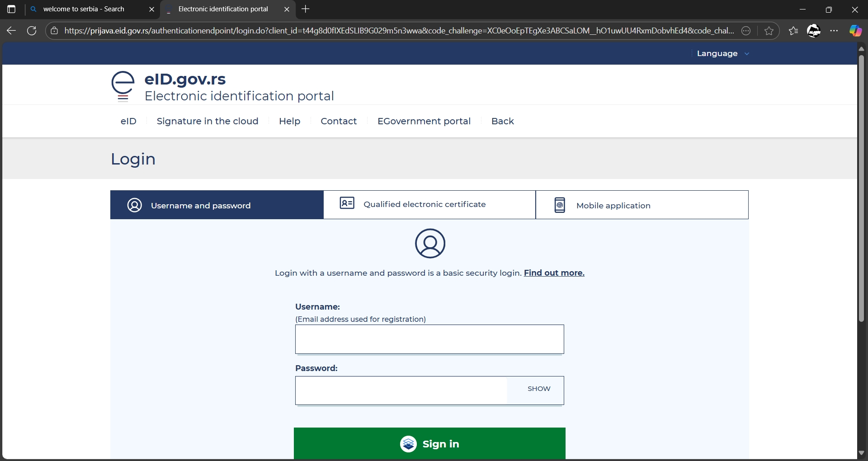Open Signature in the cloud menu
This screenshot has height=461, width=868.
coord(208,121)
